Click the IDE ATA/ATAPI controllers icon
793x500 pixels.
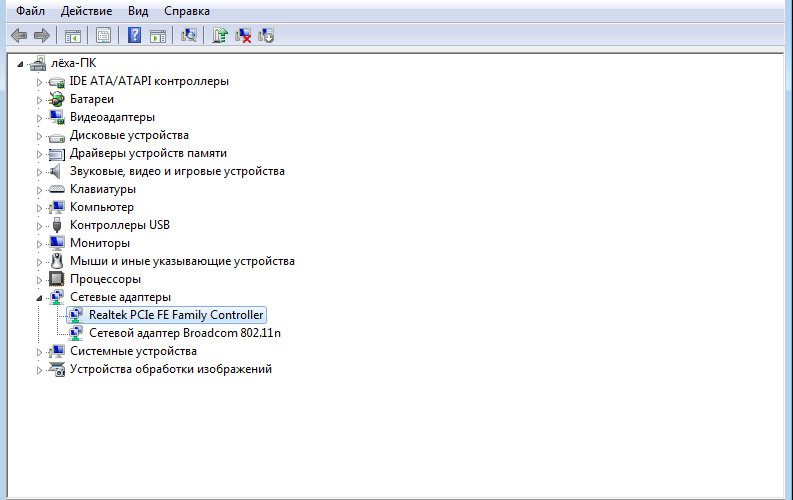(57, 81)
